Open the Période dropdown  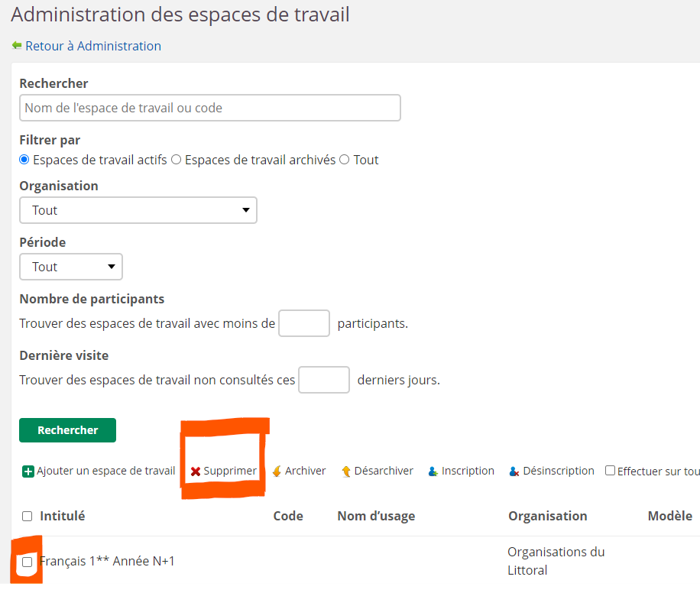click(x=71, y=267)
